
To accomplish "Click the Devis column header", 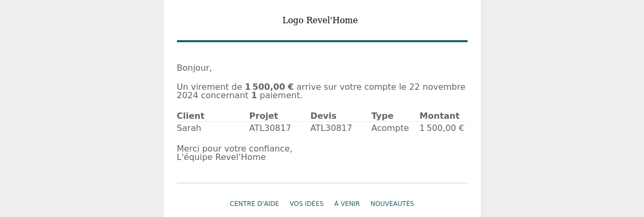I will pos(323,116).
